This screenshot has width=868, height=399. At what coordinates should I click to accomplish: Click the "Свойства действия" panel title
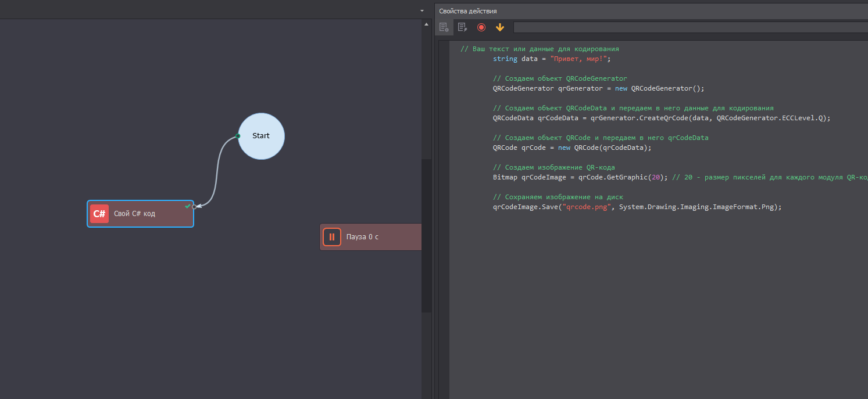click(x=468, y=11)
